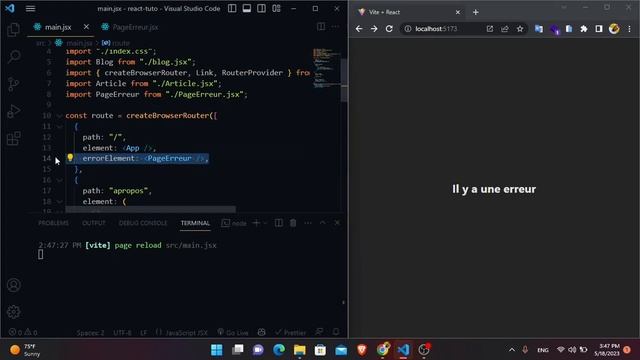This screenshot has width=640, height=360.
Task: Open the OUTPUT panel tab
Action: pos(94,223)
